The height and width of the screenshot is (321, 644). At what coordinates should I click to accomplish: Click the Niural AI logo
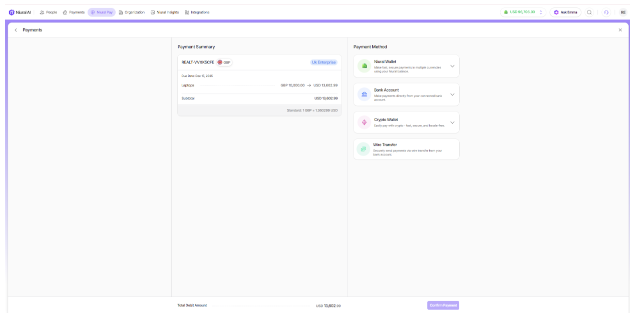20,12
